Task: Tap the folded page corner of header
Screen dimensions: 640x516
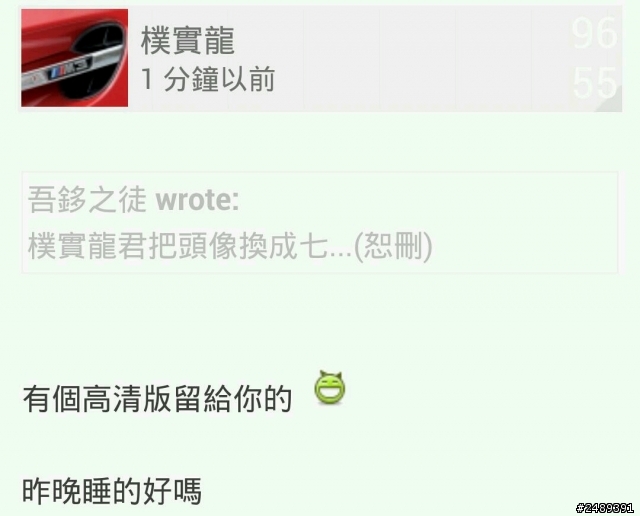Action: [x=610, y=100]
